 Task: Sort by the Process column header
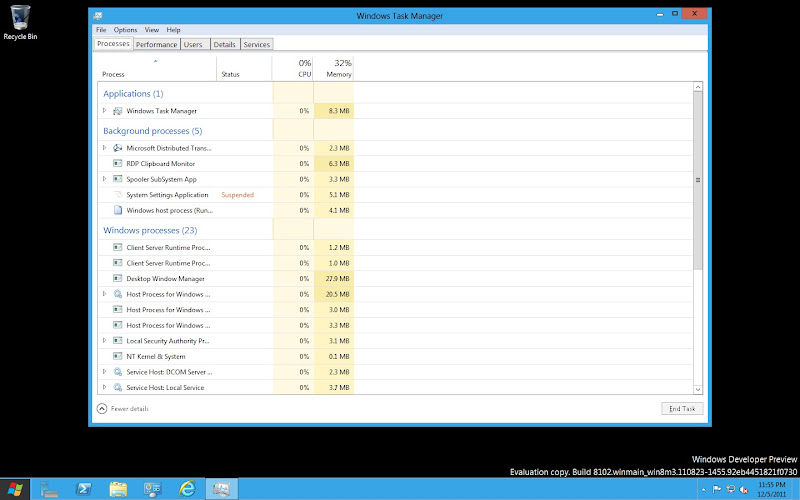pos(157,69)
